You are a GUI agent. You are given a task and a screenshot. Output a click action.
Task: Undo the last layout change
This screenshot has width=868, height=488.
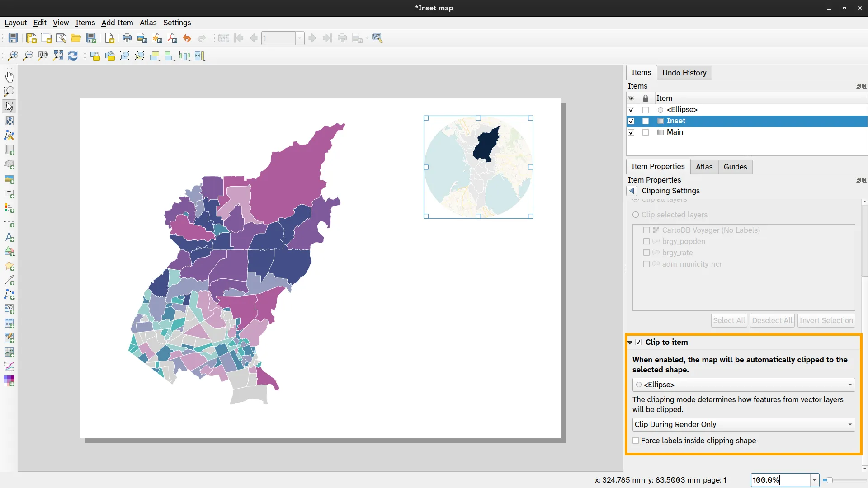coord(187,38)
